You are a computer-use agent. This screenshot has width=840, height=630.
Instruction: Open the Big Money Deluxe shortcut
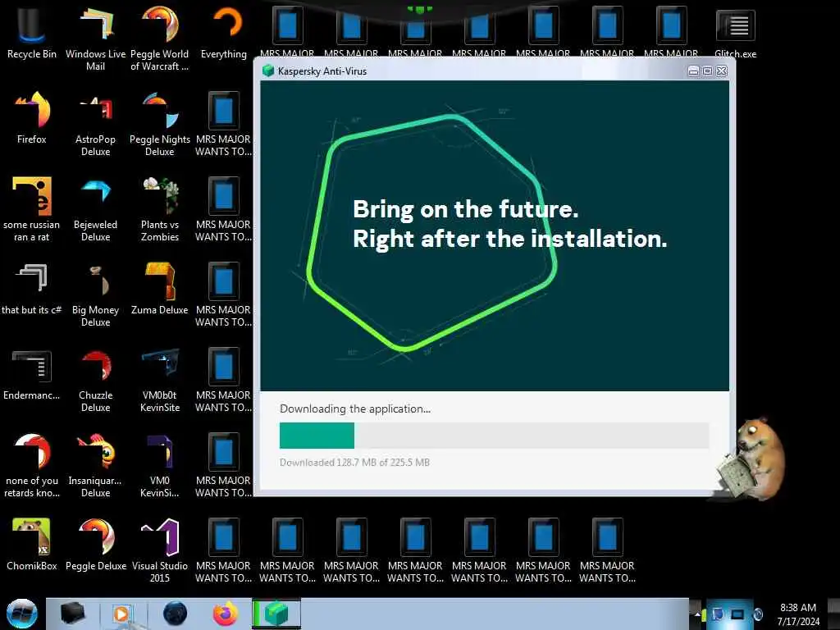tap(95, 294)
